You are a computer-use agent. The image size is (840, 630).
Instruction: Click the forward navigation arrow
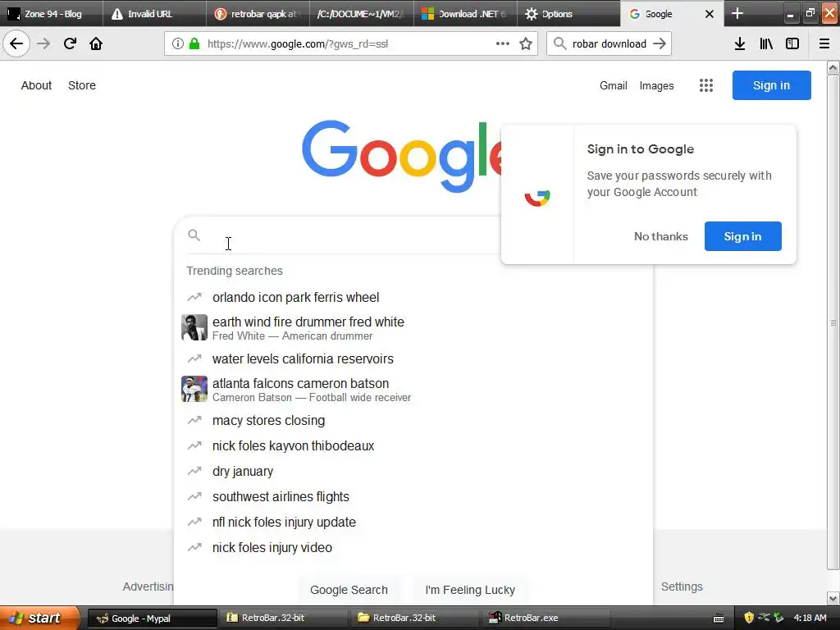pos(43,43)
